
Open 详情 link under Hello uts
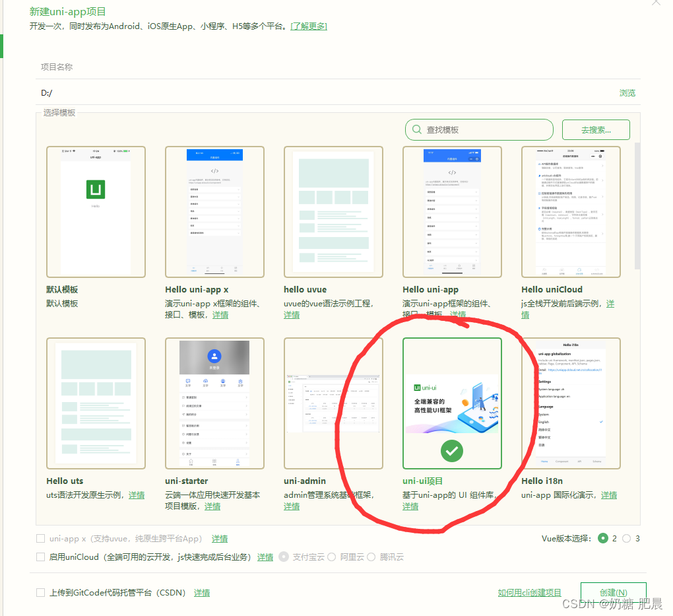[137, 495]
